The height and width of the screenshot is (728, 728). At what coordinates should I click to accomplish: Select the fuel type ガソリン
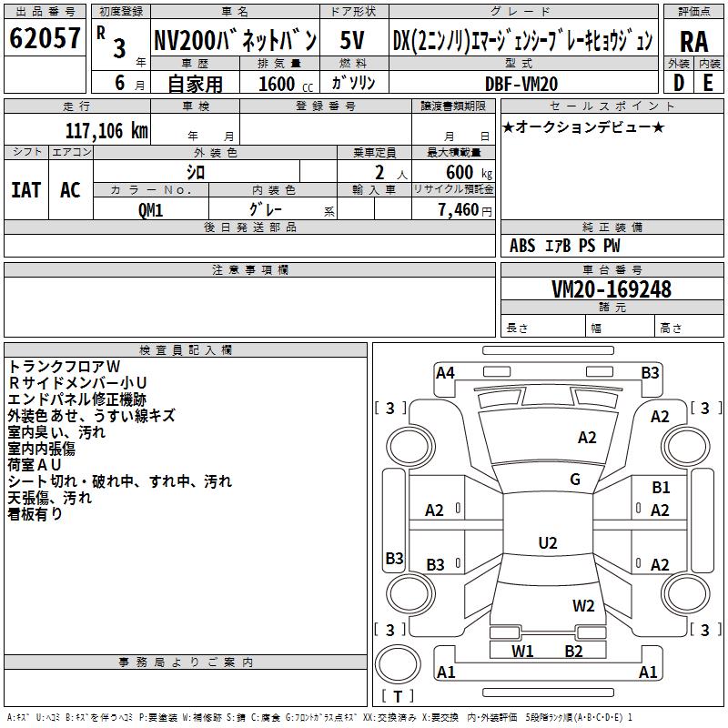(353, 83)
